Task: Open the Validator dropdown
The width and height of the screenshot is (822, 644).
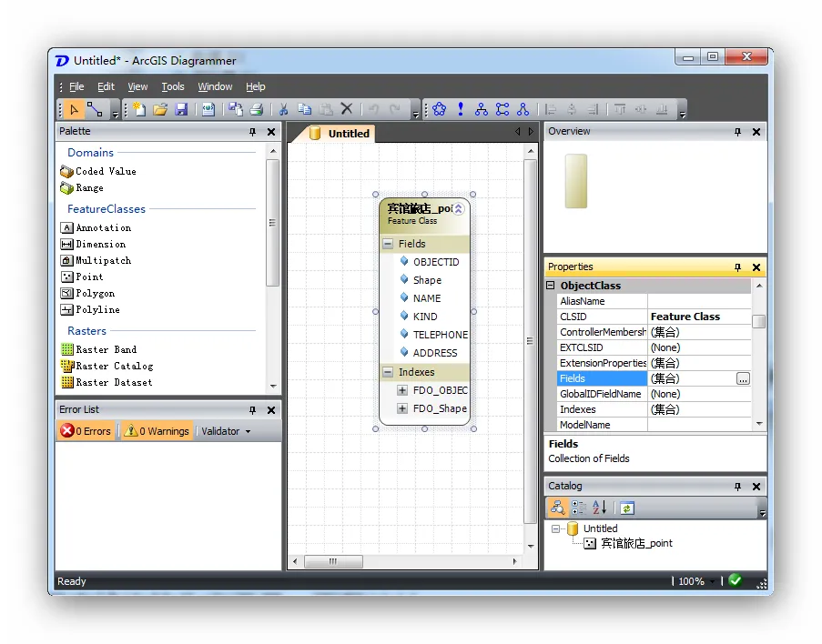Action: click(226, 431)
